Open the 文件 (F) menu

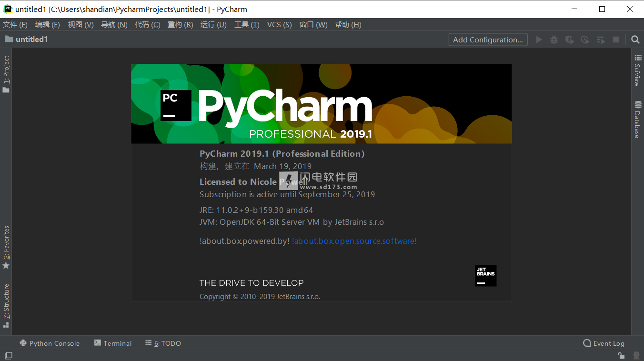(x=15, y=25)
